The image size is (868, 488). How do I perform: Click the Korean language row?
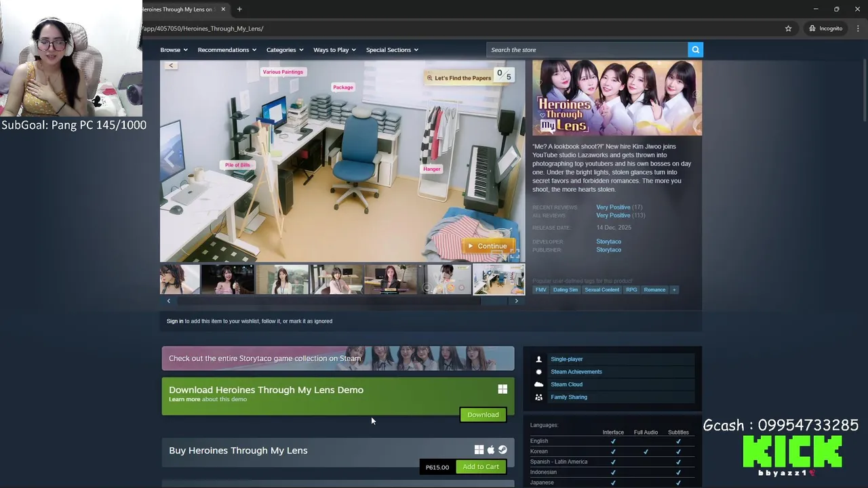point(613,451)
